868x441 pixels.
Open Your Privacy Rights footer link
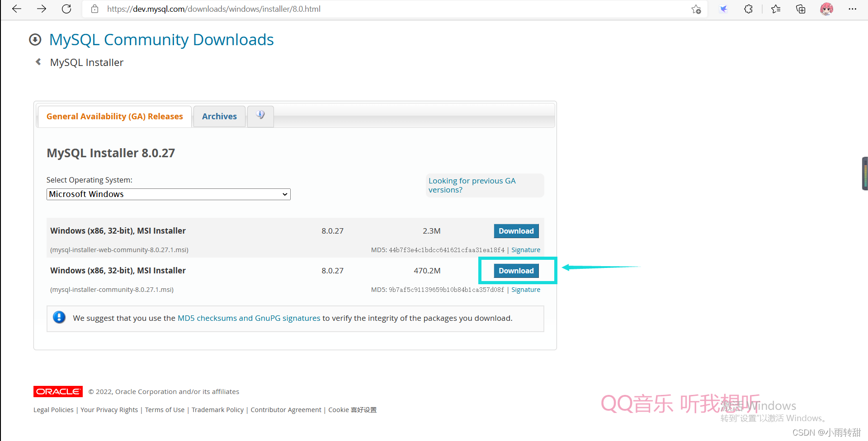click(109, 410)
